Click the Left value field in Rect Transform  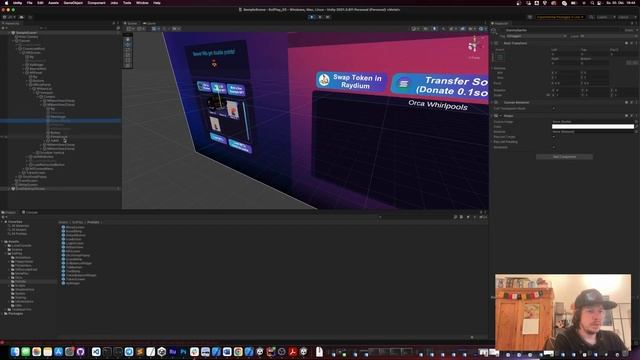click(565, 54)
